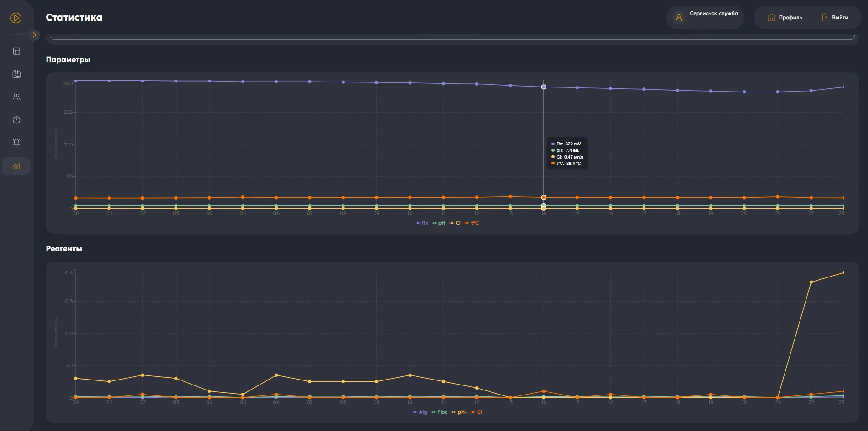Hide pH- series in Реагенты legend
The height and width of the screenshot is (431, 868).
459,412
